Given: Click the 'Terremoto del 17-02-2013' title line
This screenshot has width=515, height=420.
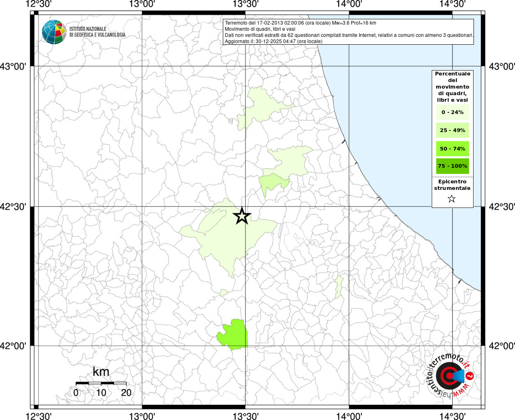Looking at the screenshot, I should tap(300, 23).
